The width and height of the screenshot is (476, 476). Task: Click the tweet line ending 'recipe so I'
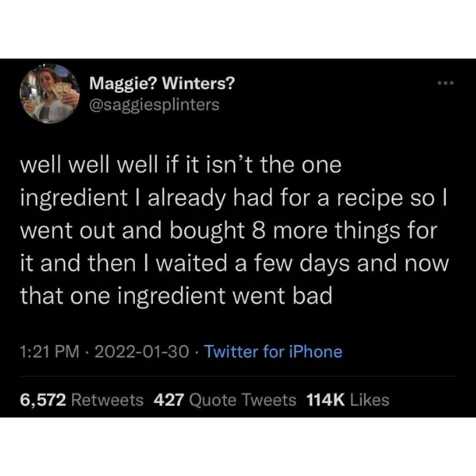[x=233, y=198]
